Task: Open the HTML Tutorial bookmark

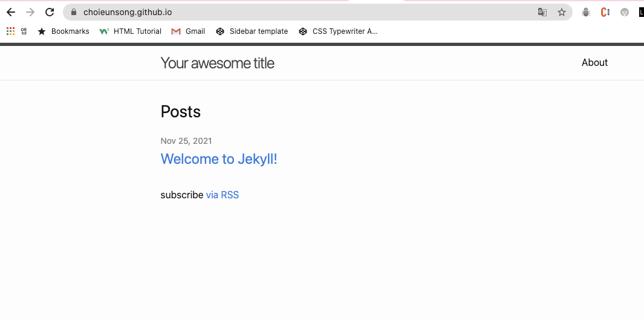Action: click(x=130, y=31)
